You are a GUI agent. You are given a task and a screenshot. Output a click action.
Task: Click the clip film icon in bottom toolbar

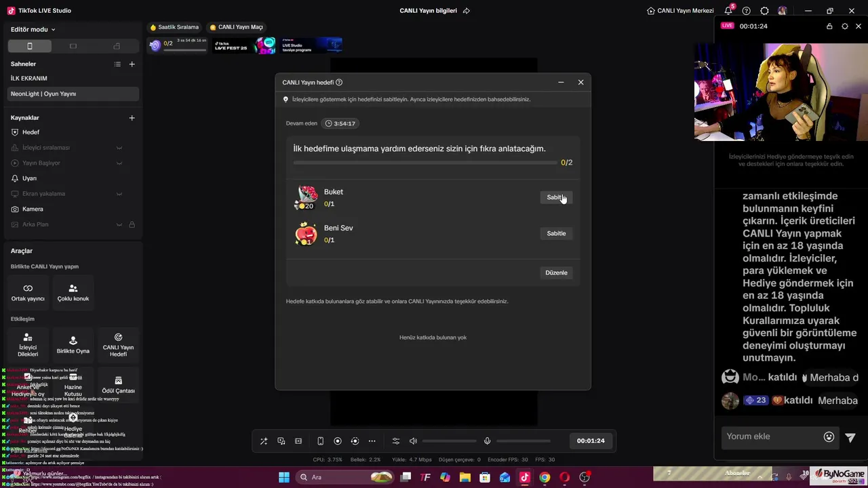tap(298, 441)
